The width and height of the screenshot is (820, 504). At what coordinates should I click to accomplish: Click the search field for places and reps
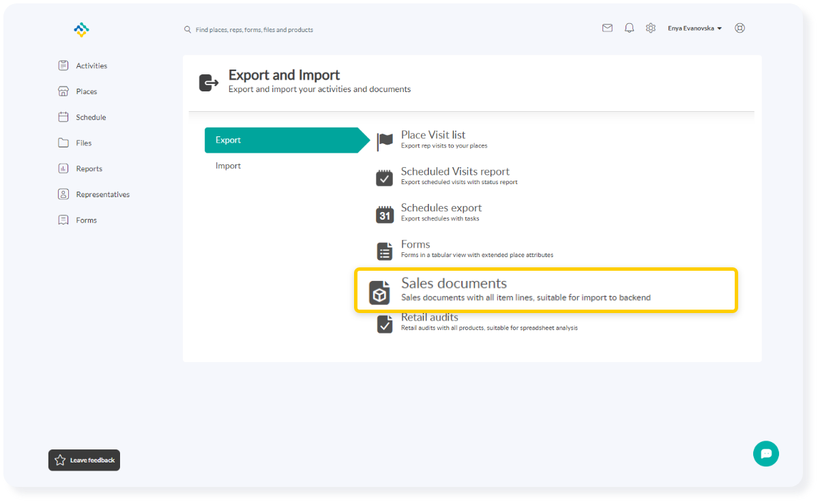254,30
